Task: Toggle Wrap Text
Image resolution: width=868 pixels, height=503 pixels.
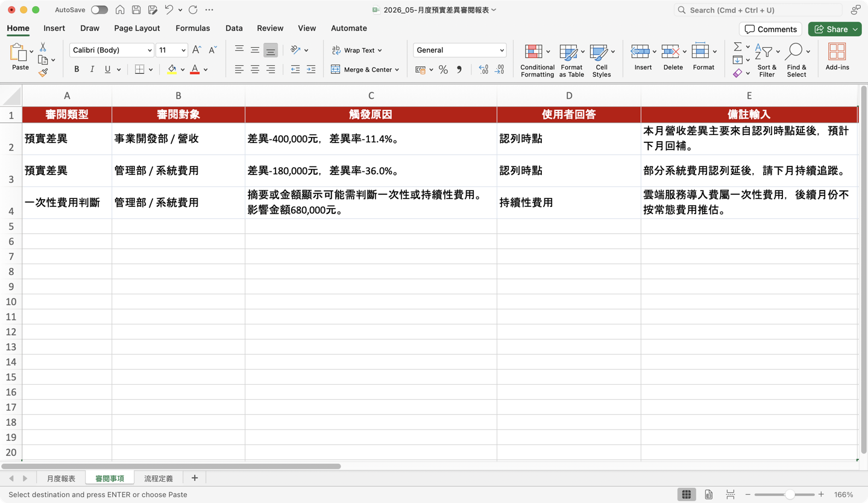Action: tap(357, 50)
